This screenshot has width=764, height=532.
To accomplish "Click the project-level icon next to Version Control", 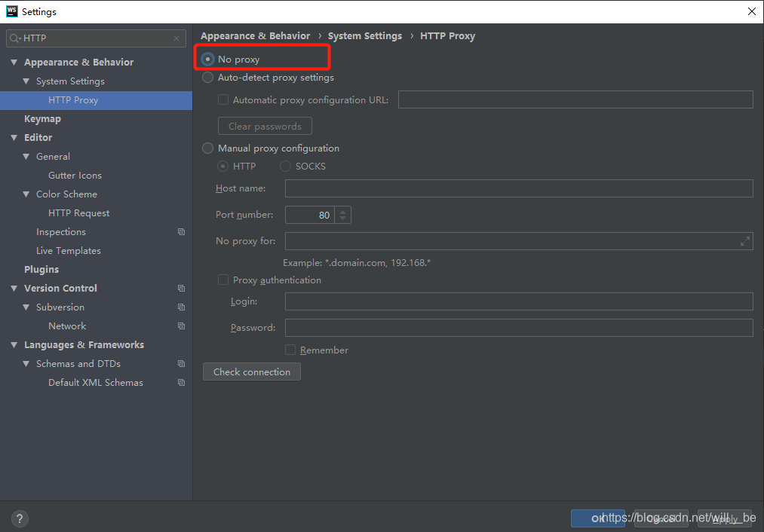I will tap(181, 288).
